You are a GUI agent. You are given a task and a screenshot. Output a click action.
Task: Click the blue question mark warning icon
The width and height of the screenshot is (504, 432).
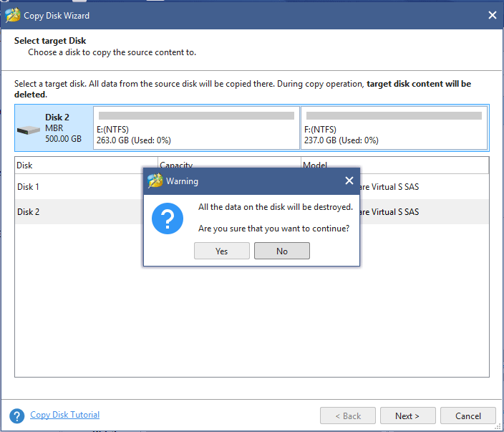pyautogui.click(x=168, y=219)
